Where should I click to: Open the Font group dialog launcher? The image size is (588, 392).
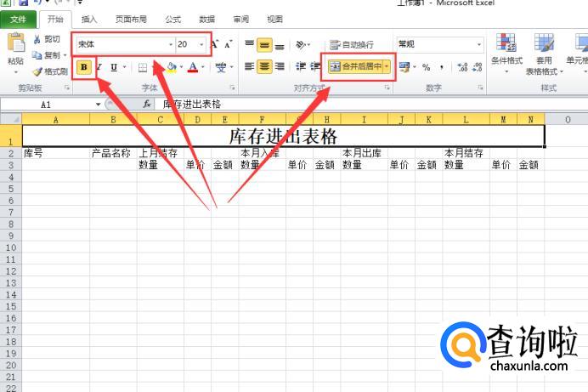pos(233,88)
